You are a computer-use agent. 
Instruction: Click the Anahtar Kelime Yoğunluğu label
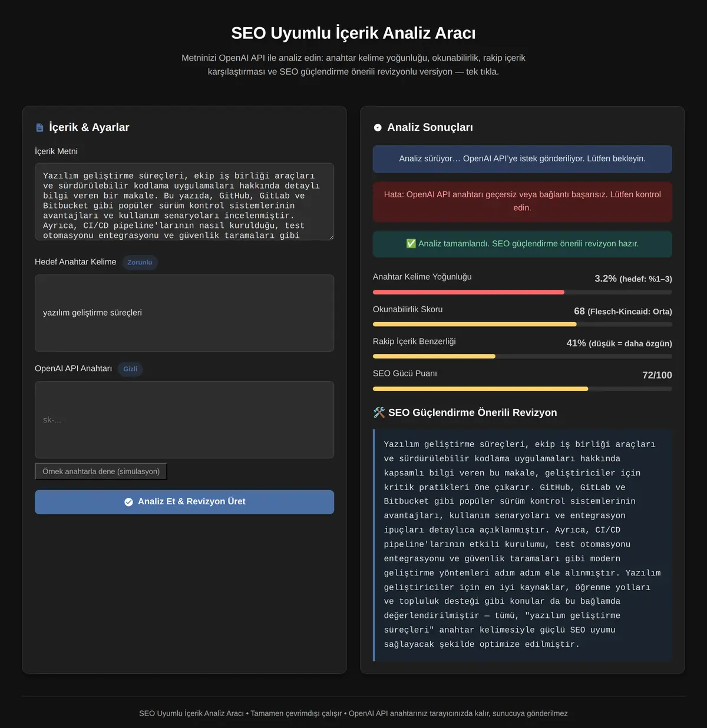tap(422, 277)
